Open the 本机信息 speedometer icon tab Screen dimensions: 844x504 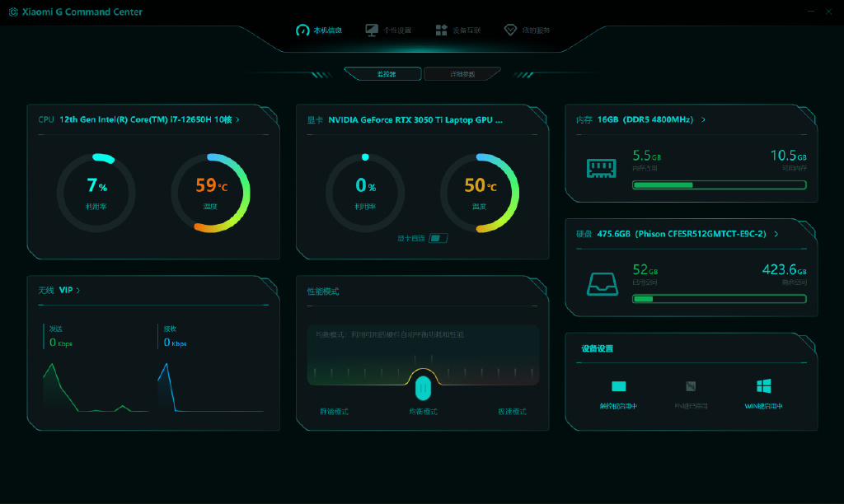click(x=302, y=30)
